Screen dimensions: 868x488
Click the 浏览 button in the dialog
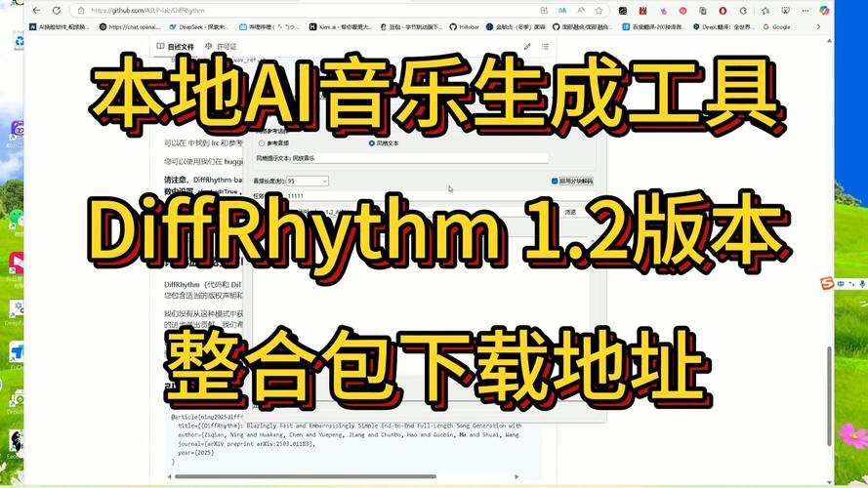point(570,212)
